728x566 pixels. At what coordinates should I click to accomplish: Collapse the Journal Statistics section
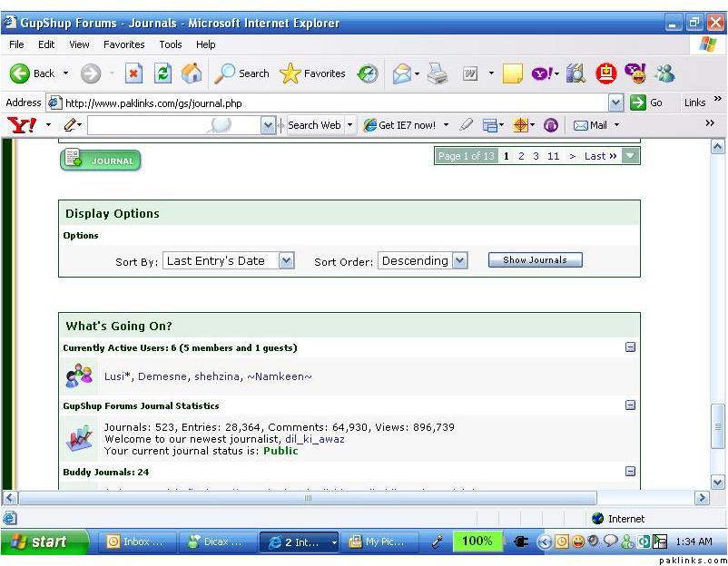pyautogui.click(x=630, y=405)
